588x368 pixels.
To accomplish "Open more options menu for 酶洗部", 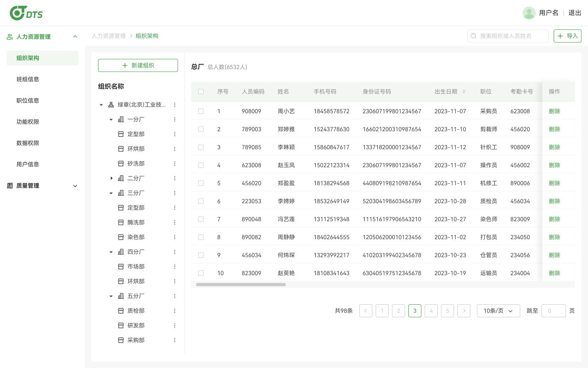I will pyautogui.click(x=175, y=222).
